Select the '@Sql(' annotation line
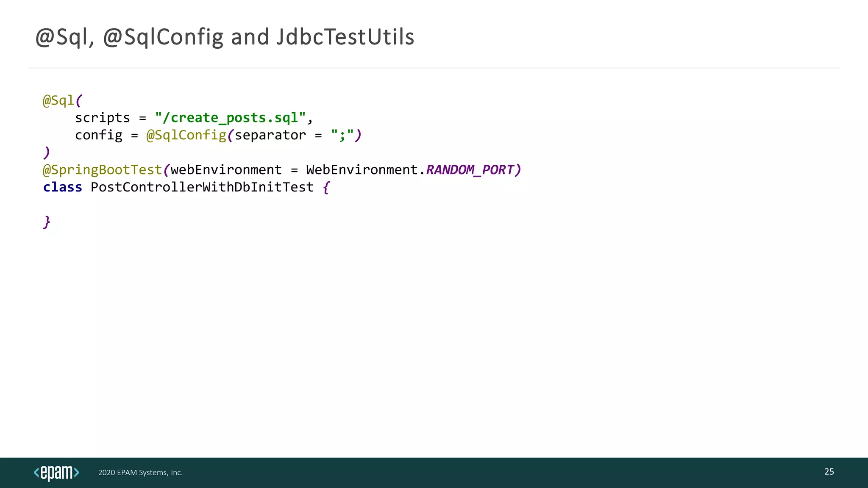The image size is (868, 488). click(62, 100)
